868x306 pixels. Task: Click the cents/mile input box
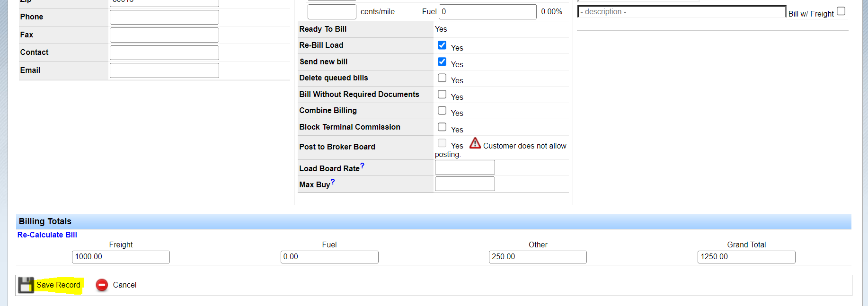pyautogui.click(x=332, y=12)
